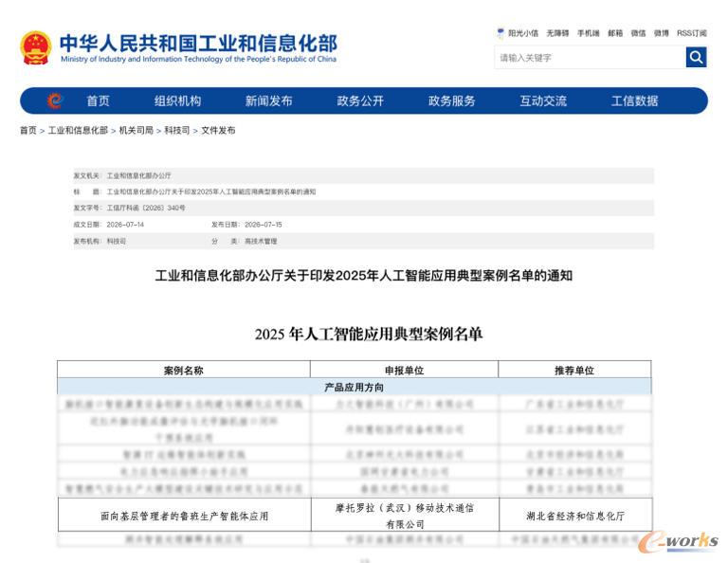Go to 首页 in the breadcrumb
The height and width of the screenshot is (563, 728).
27,131
